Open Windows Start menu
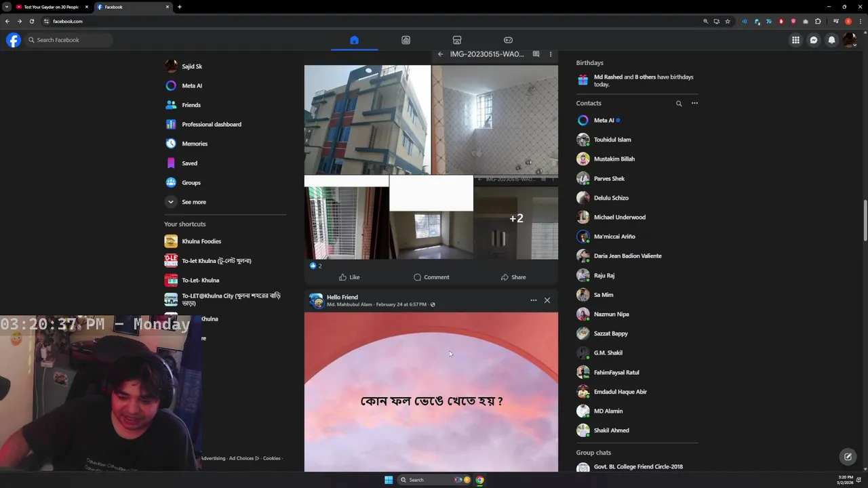Viewport: 868px width, 488px height. [x=389, y=480]
